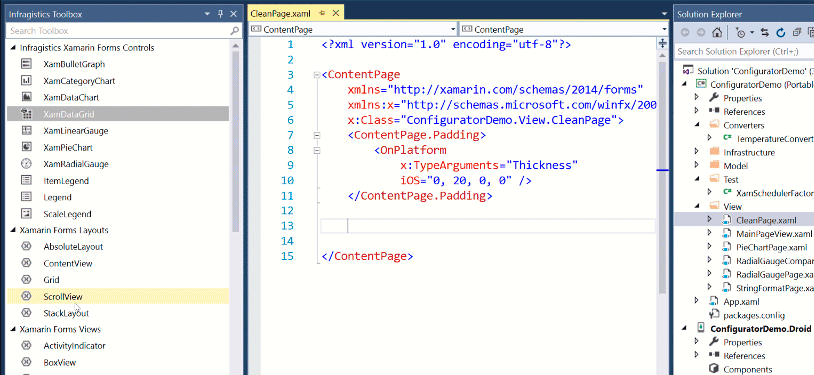This screenshot has height=375, width=814.
Task: Expand the Properties node under ConfiguratorDemo
Action: click(x=697, y=98)
